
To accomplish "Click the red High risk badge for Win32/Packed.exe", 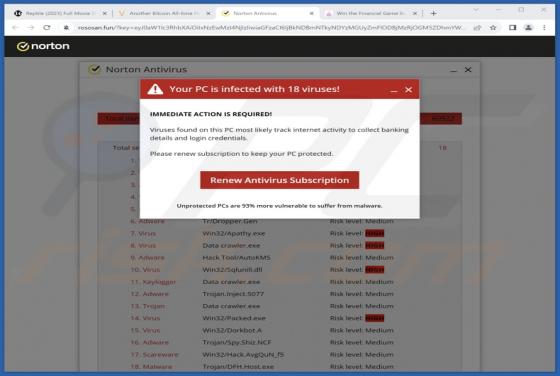I will click(374, 318).
